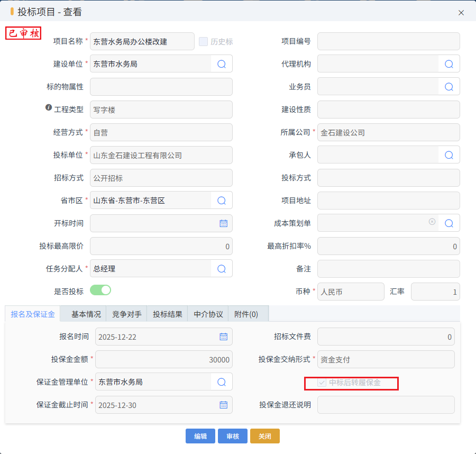Click the 项目地址 input field

click(x=389, y=201)
